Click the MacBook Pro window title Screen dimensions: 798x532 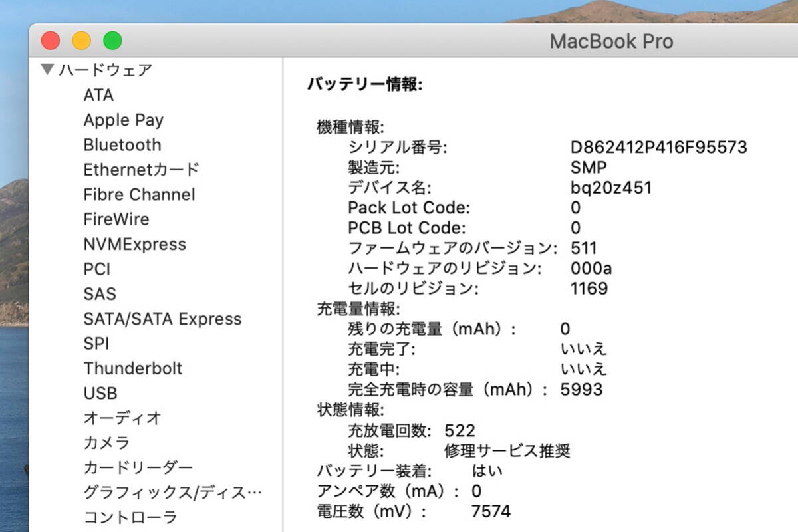(611, 41)
